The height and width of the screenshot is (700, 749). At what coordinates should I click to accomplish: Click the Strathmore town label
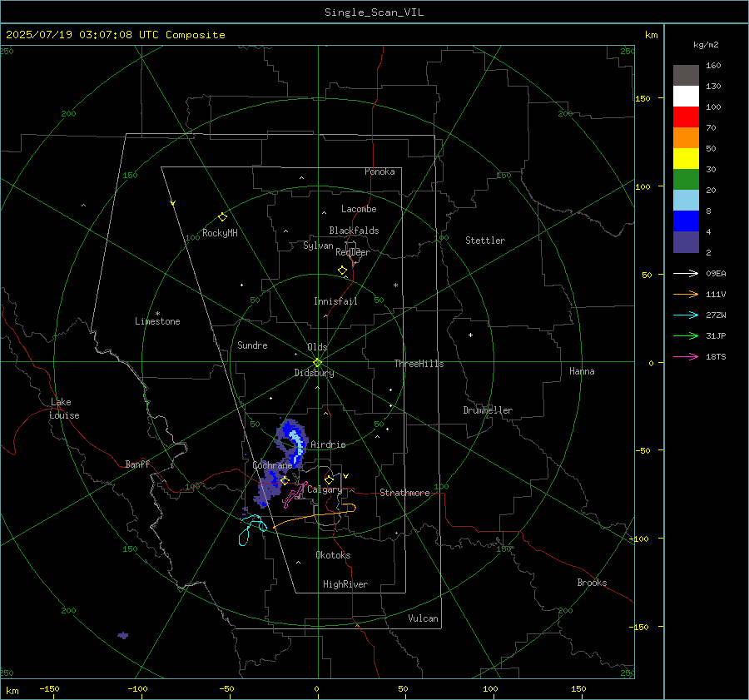click(404, 493)
